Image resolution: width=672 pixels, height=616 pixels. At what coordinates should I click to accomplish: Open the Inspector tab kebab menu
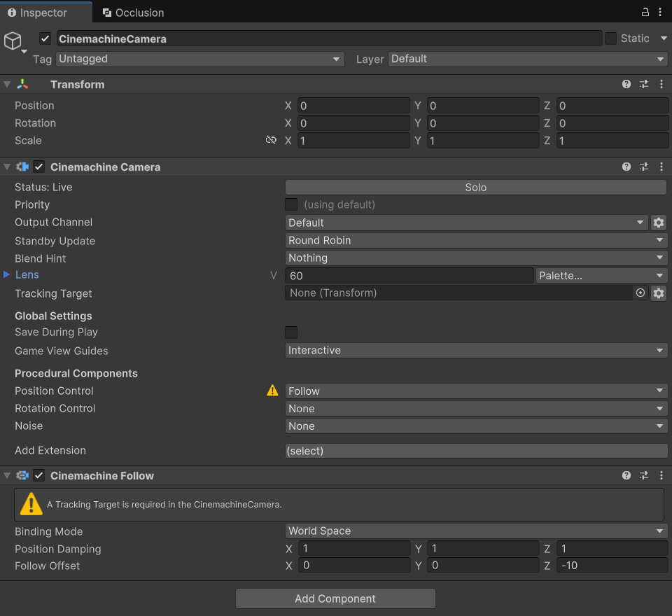click(660, 12)
